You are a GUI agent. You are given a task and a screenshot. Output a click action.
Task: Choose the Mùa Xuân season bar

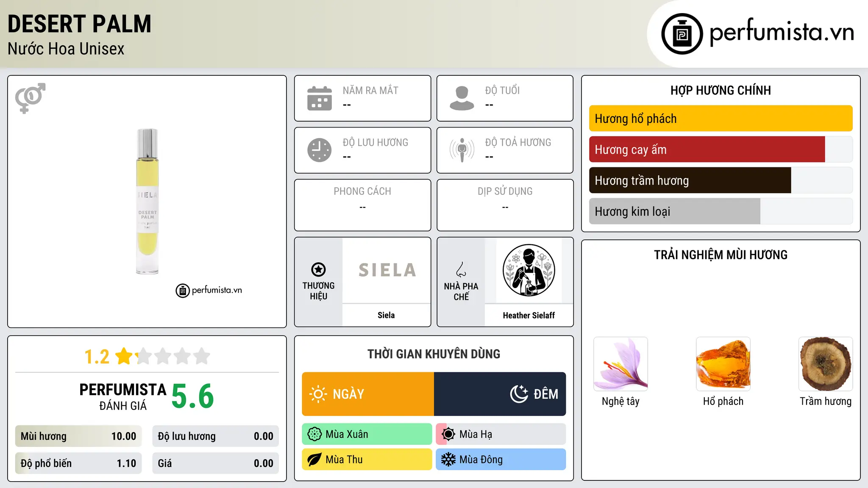[x=367, y=434]
